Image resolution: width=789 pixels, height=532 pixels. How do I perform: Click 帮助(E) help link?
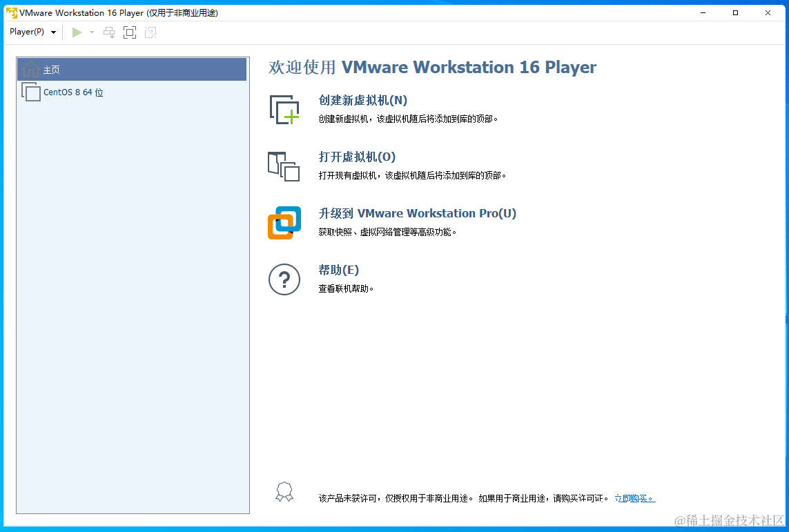coord(339,270)
